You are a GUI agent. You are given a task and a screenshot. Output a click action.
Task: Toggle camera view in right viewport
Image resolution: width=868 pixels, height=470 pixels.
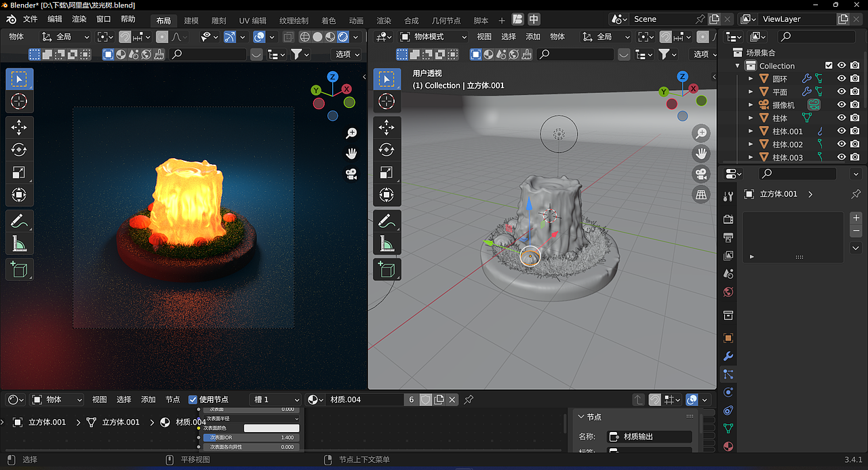[x=701, y=174]
